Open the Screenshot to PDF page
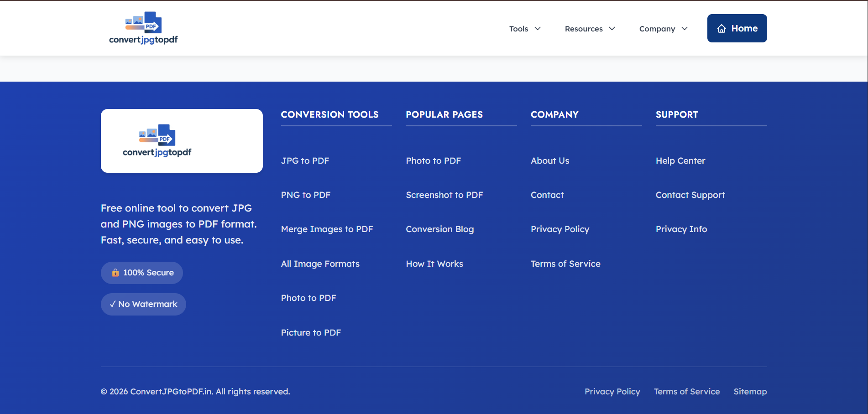The width and height of the screenshot is (868, 414). point(444,195)
